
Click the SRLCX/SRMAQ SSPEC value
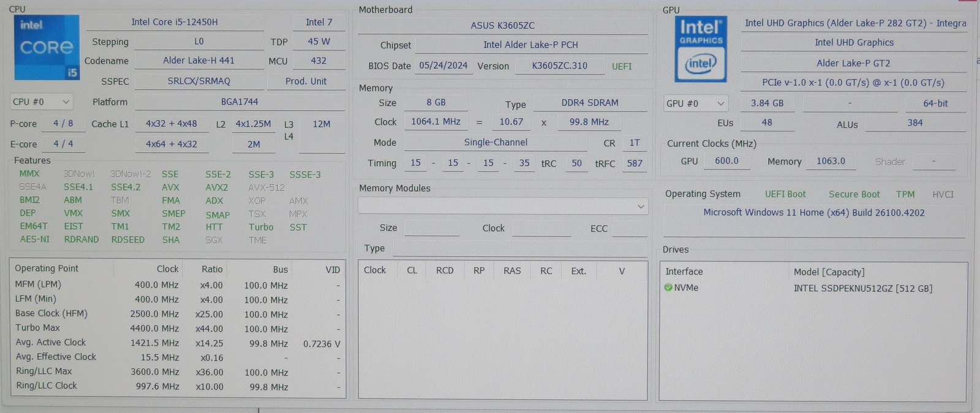point(198,81)
